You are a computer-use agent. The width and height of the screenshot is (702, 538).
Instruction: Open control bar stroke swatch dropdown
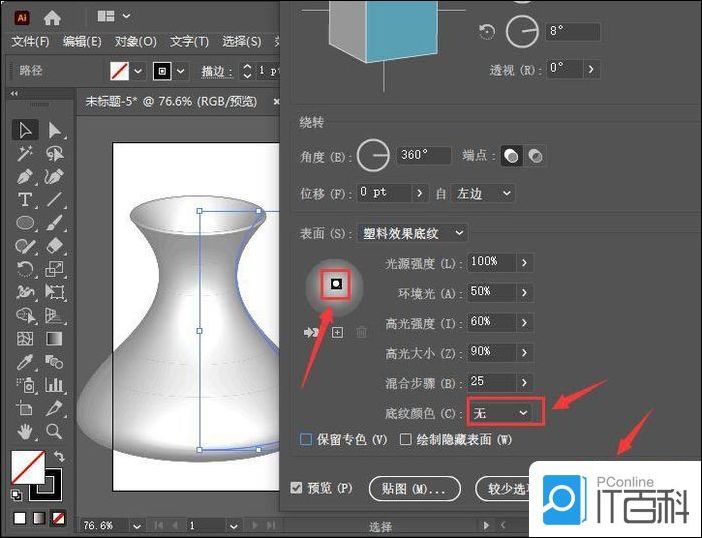(x=180, y=71)
